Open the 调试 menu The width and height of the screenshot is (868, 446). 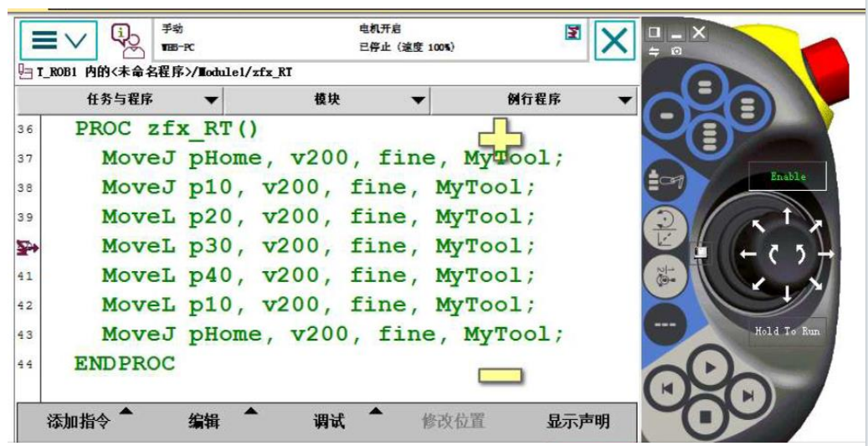pos(330,422)
